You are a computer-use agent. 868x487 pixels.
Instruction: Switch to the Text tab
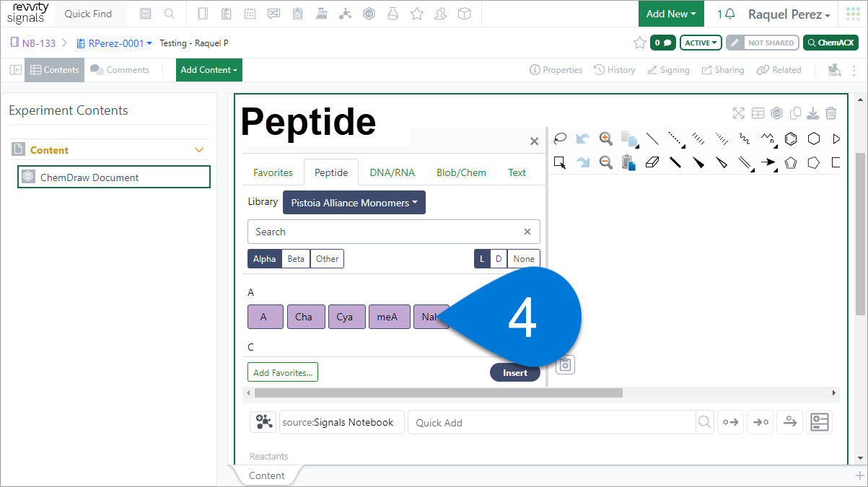pyautogui.click(x=517, y=172)
